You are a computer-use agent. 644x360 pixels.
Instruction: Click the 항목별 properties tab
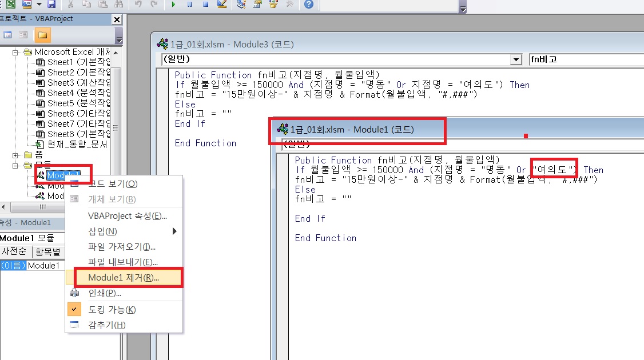(x=48, y=251)
